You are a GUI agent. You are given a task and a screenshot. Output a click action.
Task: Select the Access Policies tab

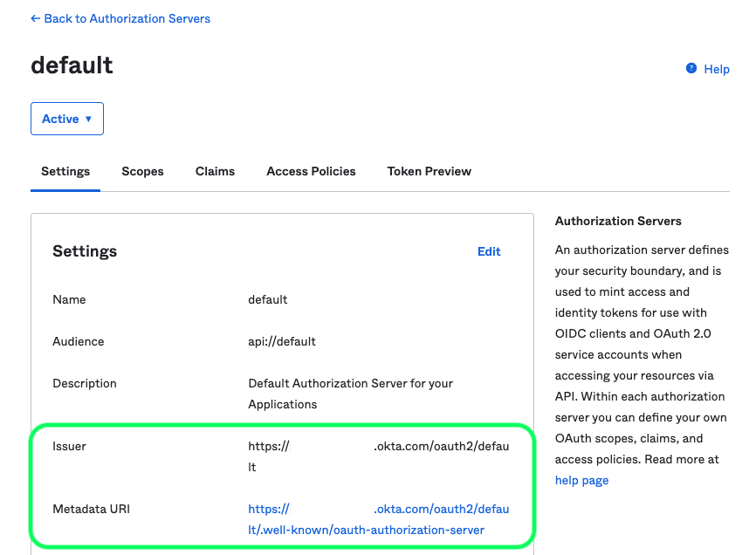pos(311,171)
